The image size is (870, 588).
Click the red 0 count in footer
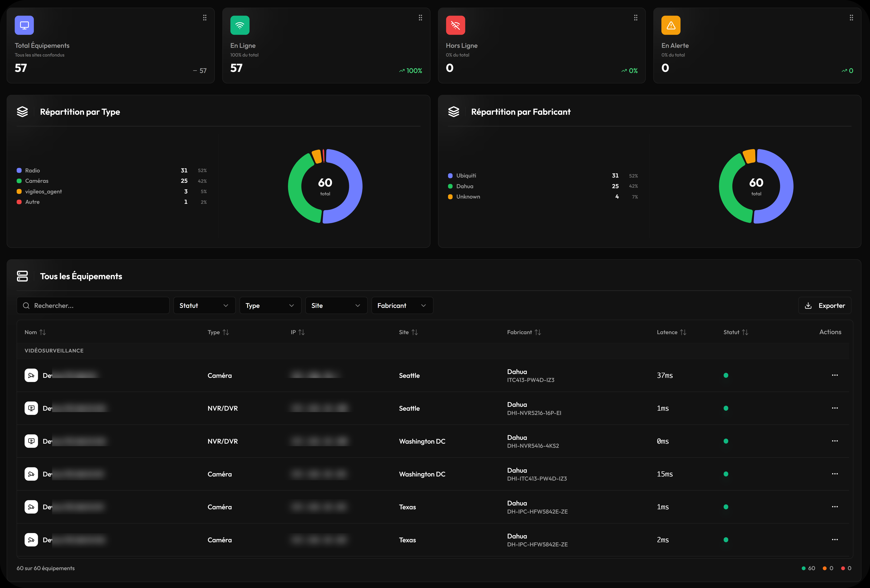846,568
